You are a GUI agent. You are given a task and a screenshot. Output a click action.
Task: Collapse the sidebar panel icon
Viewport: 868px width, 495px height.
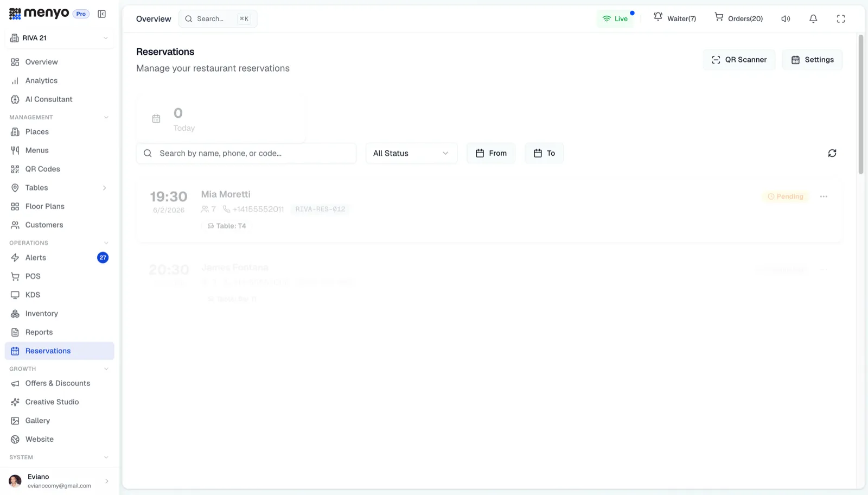[x=101, y=14]
